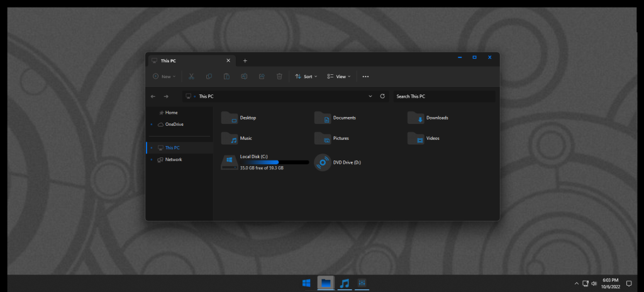This screenshot has height=292, width=644.
Task: Go forward with the right arrow
Action: coord(166,96)
